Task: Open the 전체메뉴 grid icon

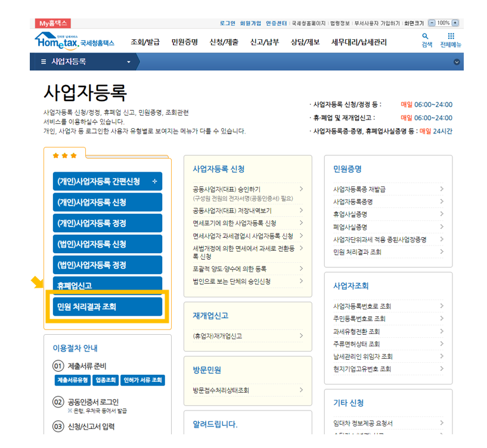Action: point(451,36)
